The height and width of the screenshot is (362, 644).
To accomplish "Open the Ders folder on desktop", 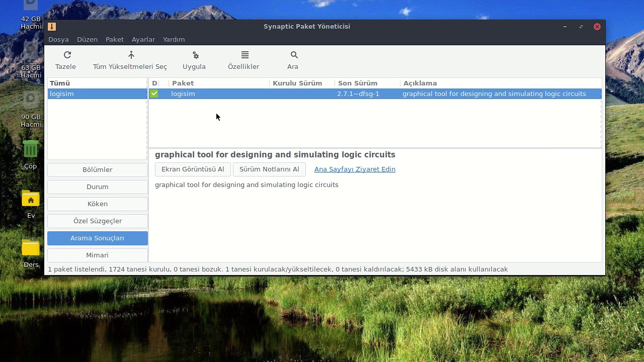I will pos(31,248).
